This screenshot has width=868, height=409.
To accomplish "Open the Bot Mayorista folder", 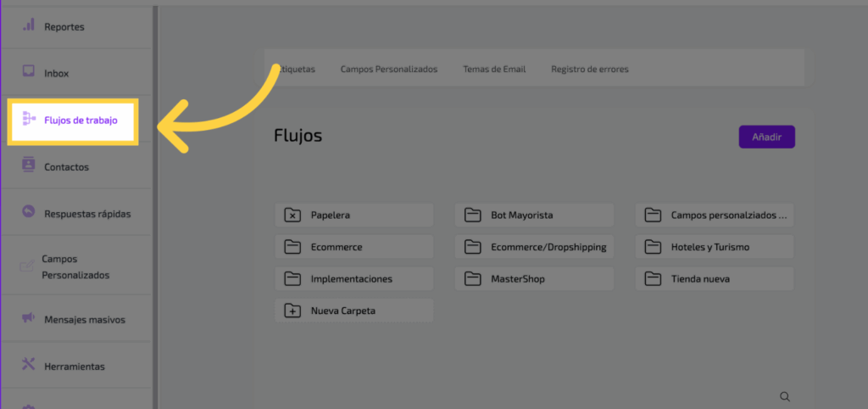I will pos(533,216).
